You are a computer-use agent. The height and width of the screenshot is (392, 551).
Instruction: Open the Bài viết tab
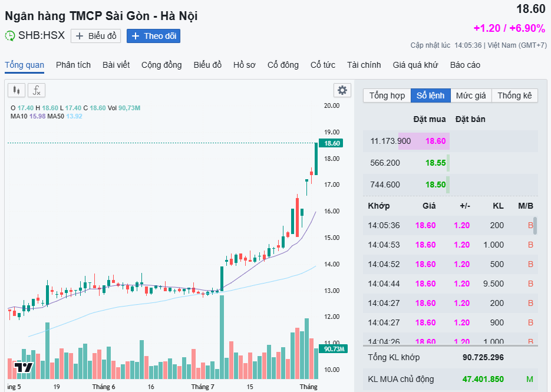[116, 65]
